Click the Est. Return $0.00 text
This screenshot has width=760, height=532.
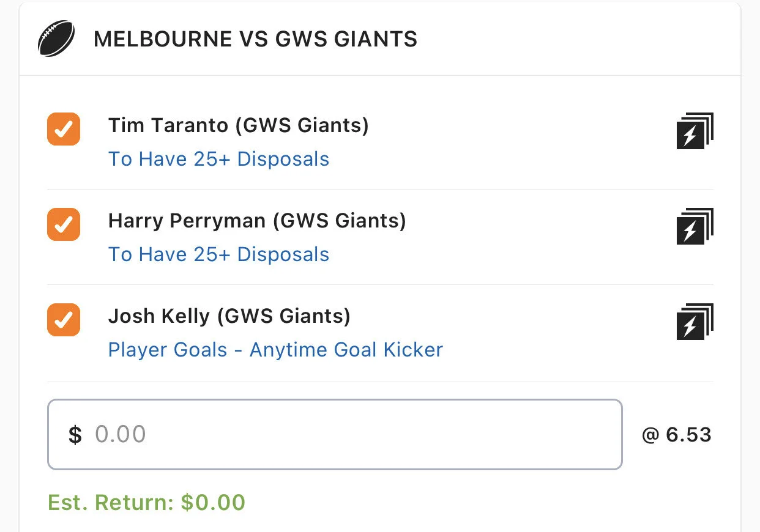[146, 503]
